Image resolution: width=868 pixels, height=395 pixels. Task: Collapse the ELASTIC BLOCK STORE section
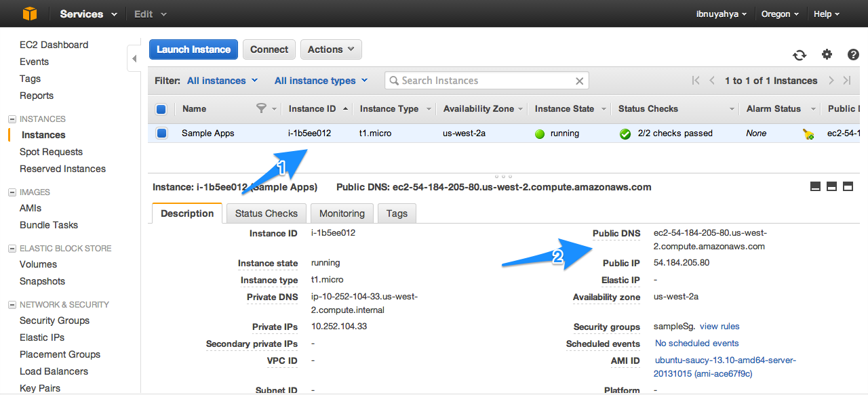click(x=12, y=249)
